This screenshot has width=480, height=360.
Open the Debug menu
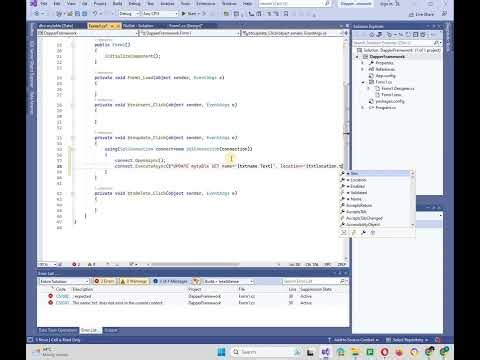click(134, 4)
